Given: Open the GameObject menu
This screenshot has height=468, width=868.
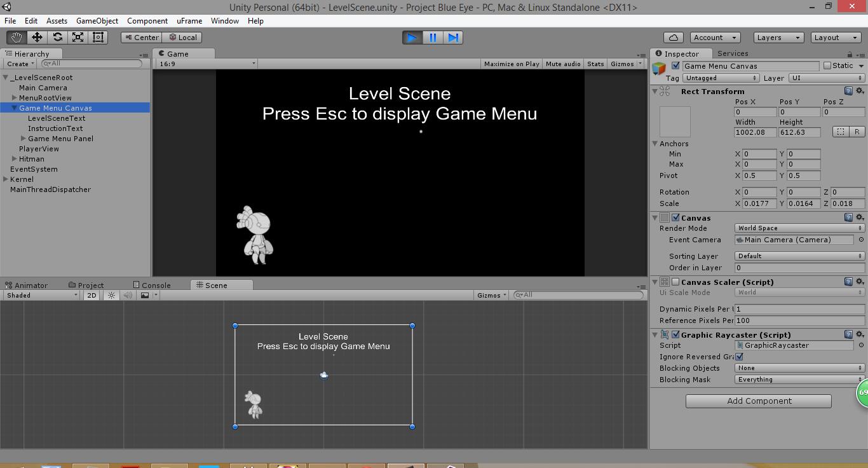Looking at the screenshot, I should coord(97,21).
